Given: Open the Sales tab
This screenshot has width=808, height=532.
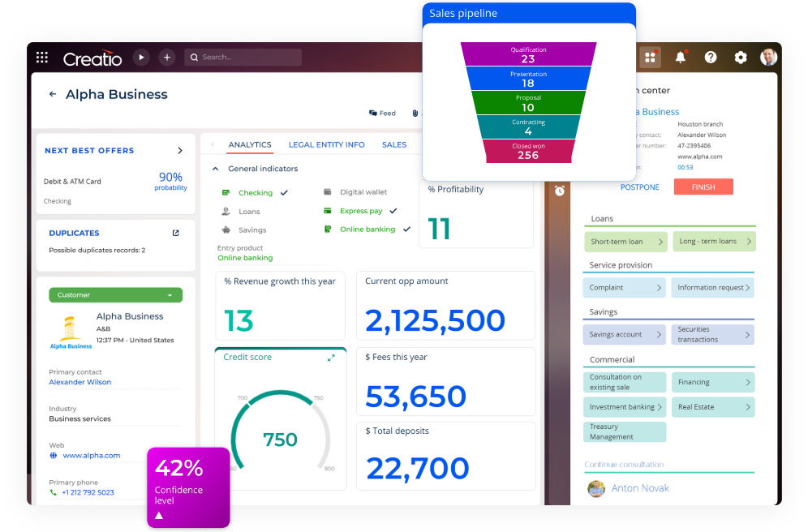Looking at the screenshot, I should 394,144.
